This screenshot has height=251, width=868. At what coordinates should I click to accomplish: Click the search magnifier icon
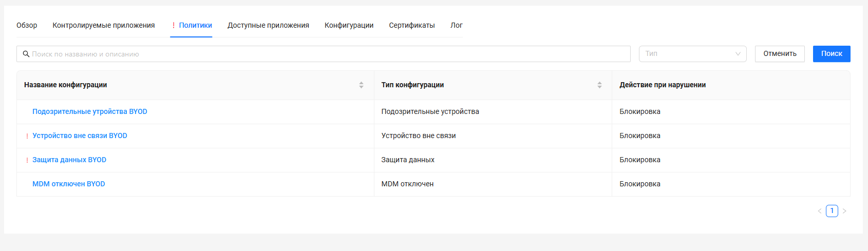(26, 54)
